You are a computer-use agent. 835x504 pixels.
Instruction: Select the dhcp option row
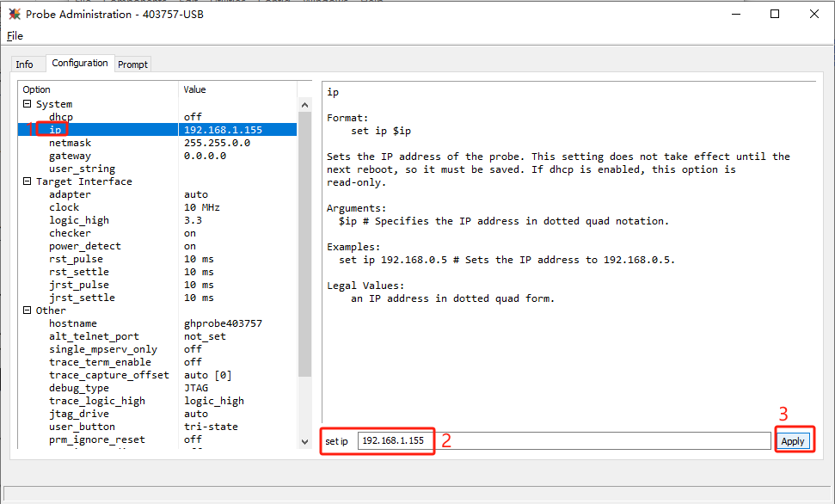click(60, 117)
